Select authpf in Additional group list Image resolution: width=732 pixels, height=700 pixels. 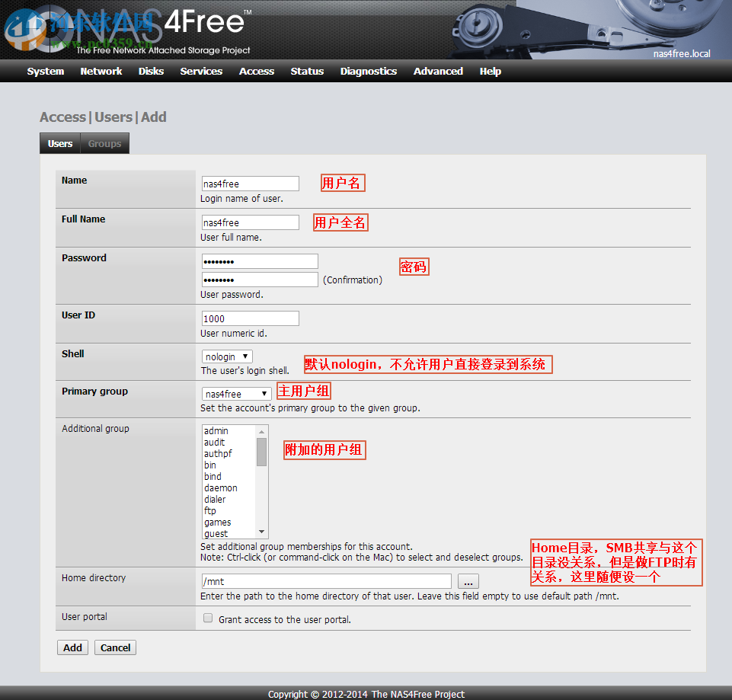coord(229,453)
